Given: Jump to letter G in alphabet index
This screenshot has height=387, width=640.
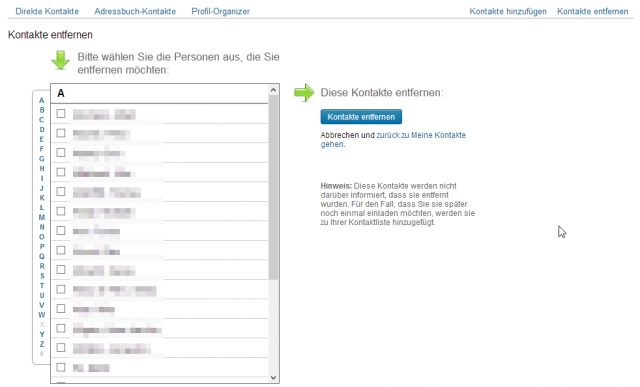Looking at the screenshot, I should pyautogui.click(x=42, y=159).
